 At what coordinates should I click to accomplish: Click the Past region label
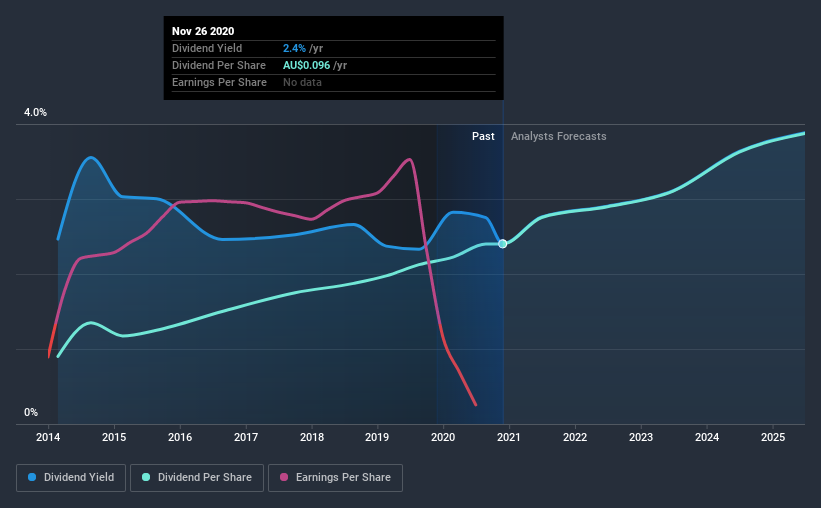pos(483,136)
